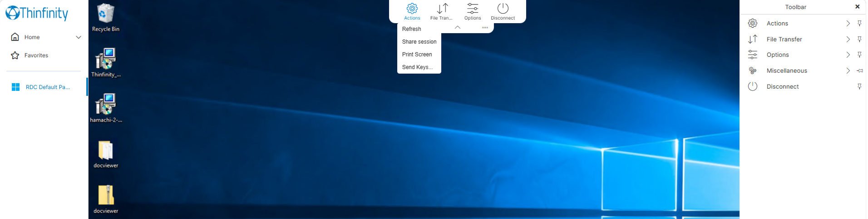Click the Favorites star icon in the sidebar
The height and width of the screenshot is (219, 868).
pos(15,55)
